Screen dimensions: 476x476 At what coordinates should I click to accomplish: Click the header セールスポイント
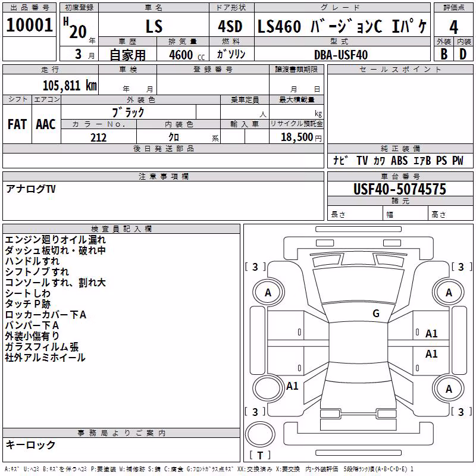point(400,70)
